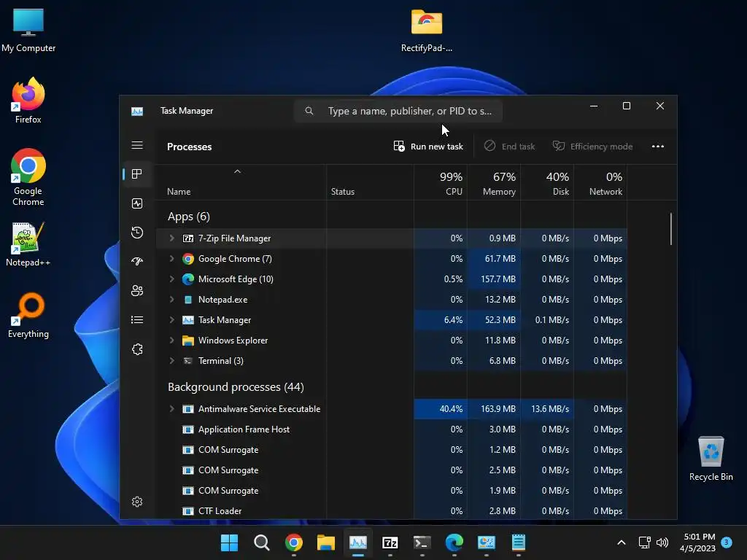Open the volume control in system tray
The width and height of the screenshot is (747, 560).
click(662, 542)
